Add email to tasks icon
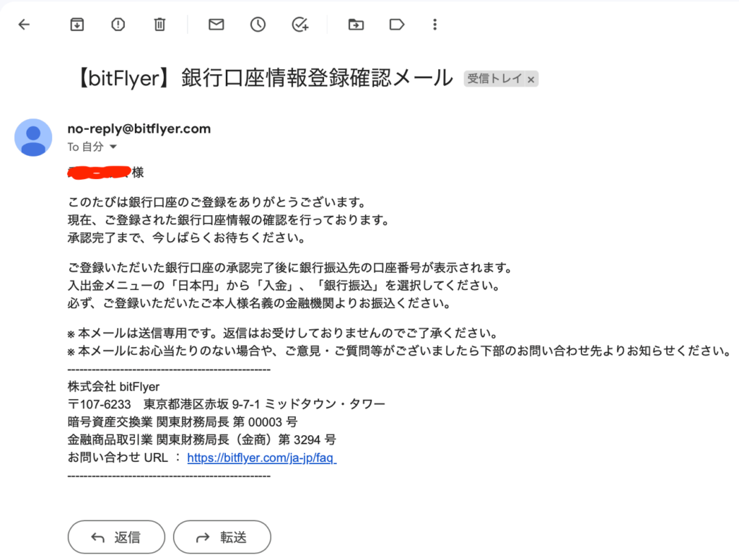The width and height of the screenshot is (739, 560). point(299,25)
